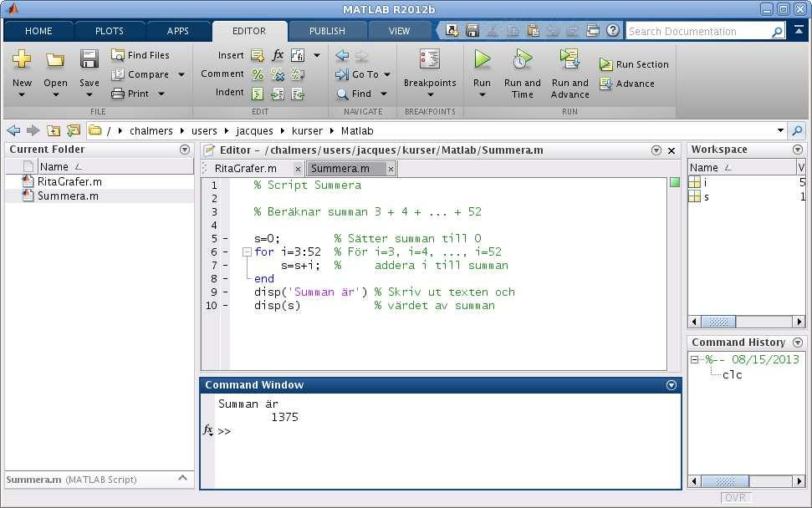The height and width of the screenshot is (508, 812).
Task: Click the Breakpoints icon
Action: (x=430, y=59)
